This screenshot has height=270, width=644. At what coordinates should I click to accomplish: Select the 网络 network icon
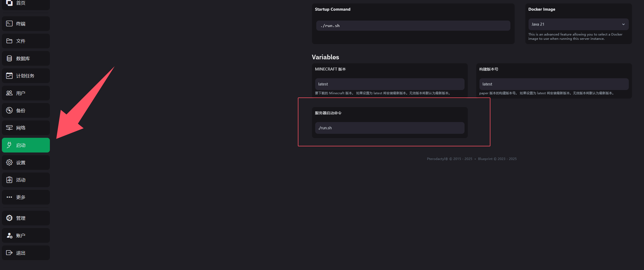(x=9, y=128)
